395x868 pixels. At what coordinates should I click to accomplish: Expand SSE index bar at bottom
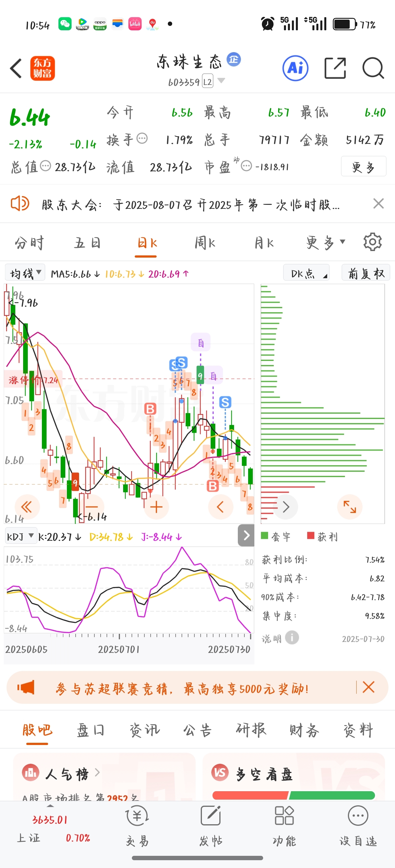tap(50, 806)
